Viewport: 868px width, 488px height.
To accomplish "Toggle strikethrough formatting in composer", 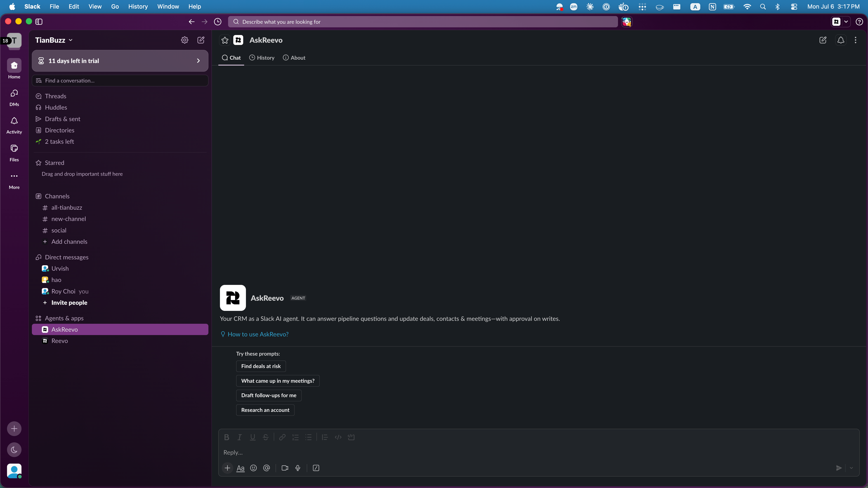I will [266, 437].
